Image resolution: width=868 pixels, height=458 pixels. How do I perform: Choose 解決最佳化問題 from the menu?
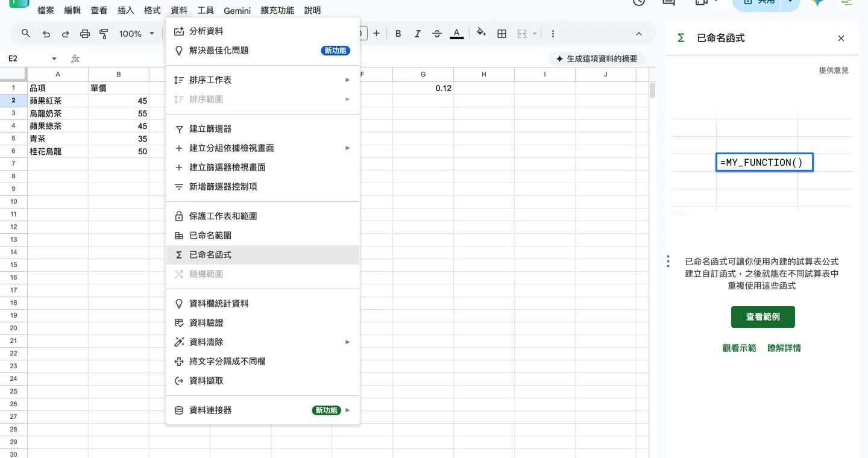pyautogui.click(x=263, y=50)
